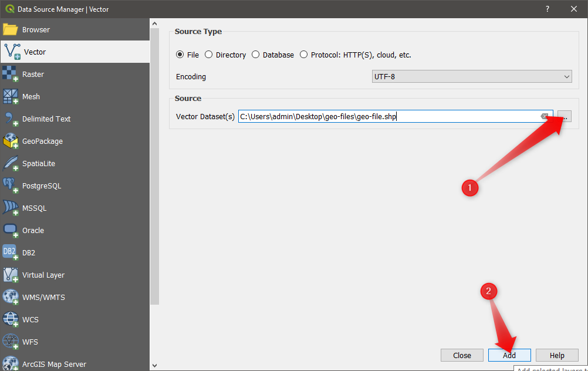Switch to the Virtual Layer tab

pyautogui.click(x=43, y=275)
